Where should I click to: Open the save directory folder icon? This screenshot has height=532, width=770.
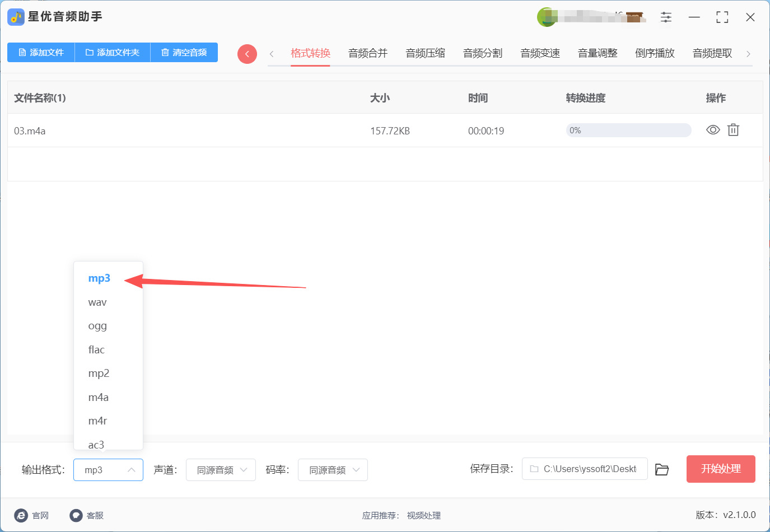[x=662, y=469]
